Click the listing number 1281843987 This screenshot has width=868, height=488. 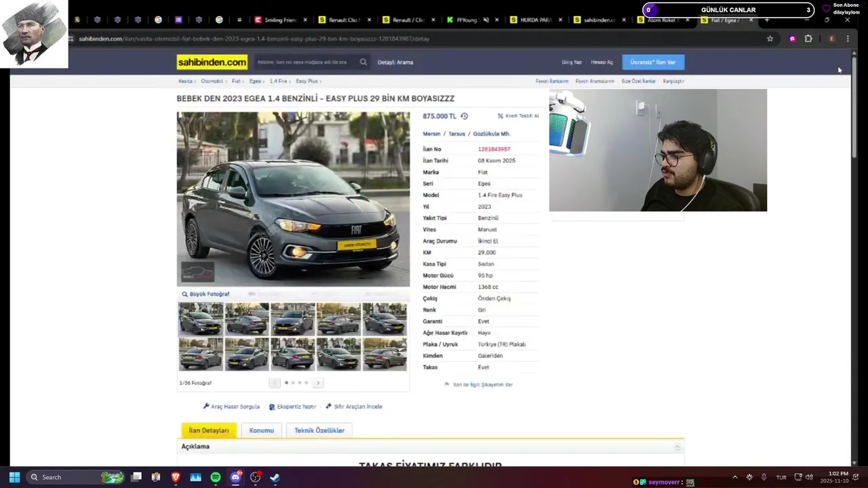point(494,149)
